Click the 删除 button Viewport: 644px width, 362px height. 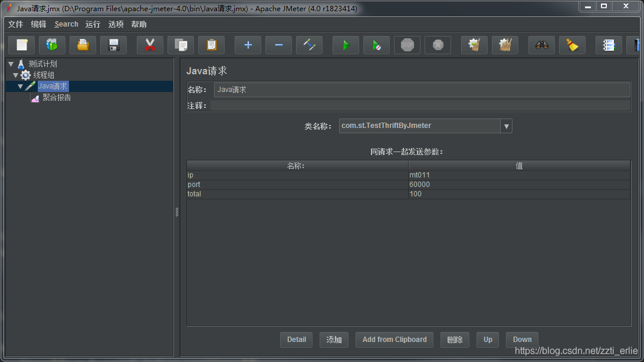[x=455, y=340]
